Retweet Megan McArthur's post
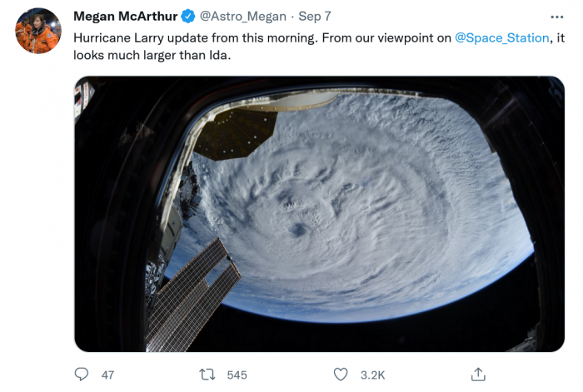The height and width of the screenshot is (392, 583). pos(207,375)
